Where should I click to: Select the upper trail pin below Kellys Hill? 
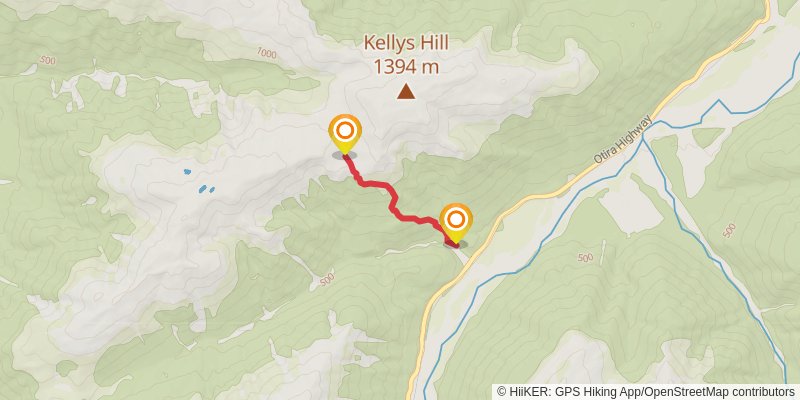click(x=345, y=134)
